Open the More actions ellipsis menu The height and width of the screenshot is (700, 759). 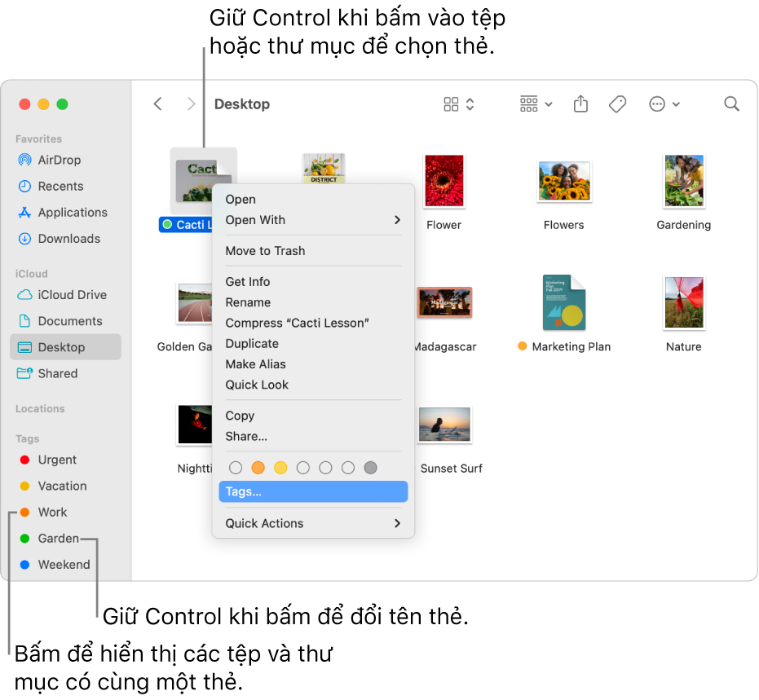664,104
